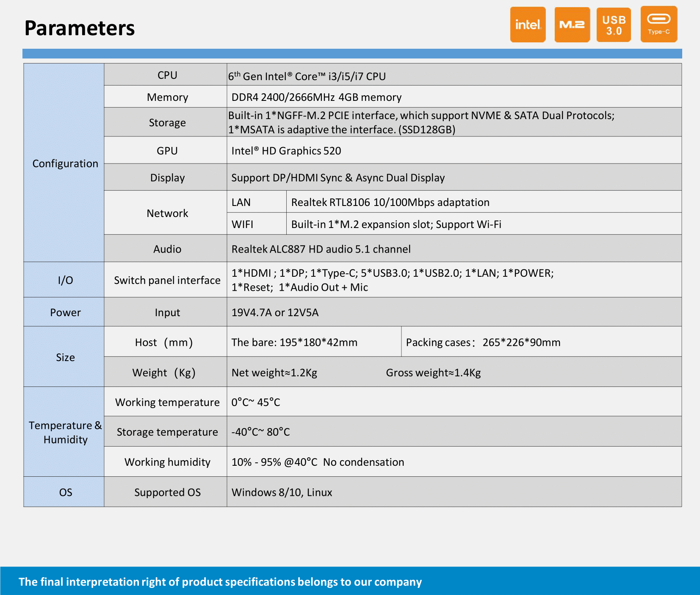The width and height of the screenshot is (700, 595).
Task: Select the GPU label cell
Action: [x=166, y=150]
